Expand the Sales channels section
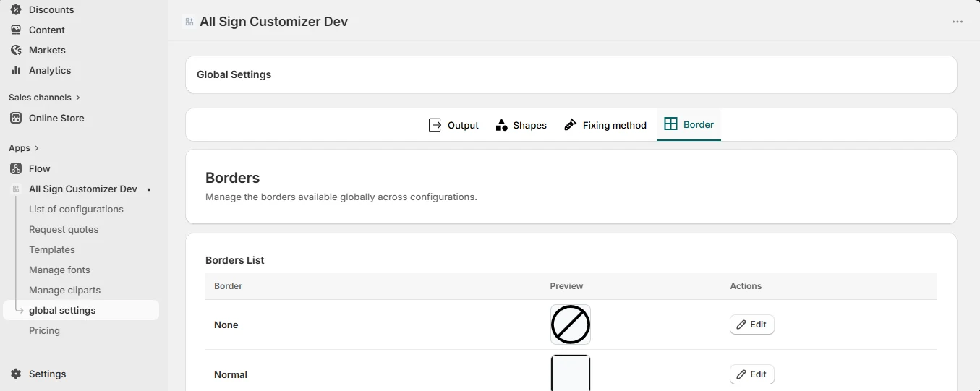Viewport: 980px width, 391px height. pyautogui.click(x=45, y=98)
